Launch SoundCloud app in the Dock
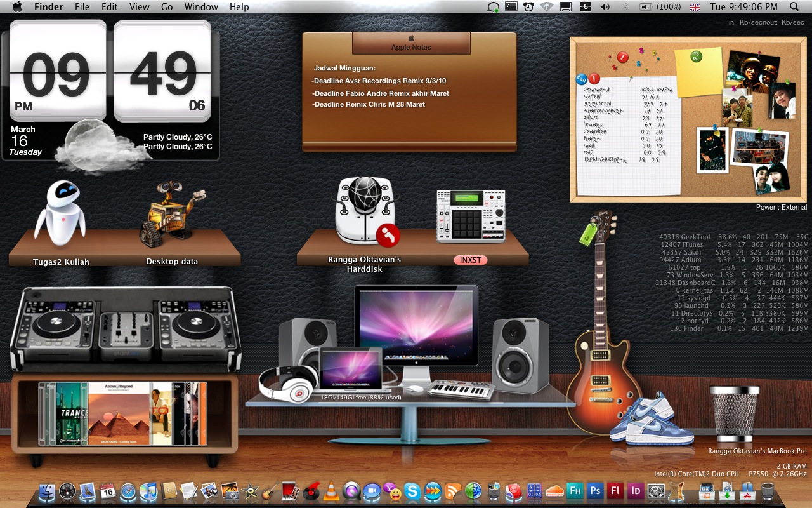 coord(554,491)
